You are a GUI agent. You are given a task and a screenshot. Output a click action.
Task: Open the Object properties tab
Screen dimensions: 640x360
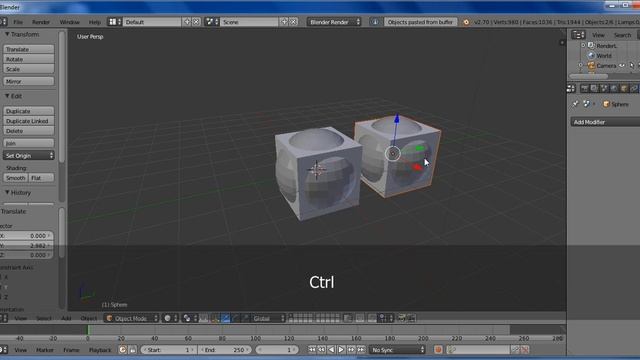(624, 88)
